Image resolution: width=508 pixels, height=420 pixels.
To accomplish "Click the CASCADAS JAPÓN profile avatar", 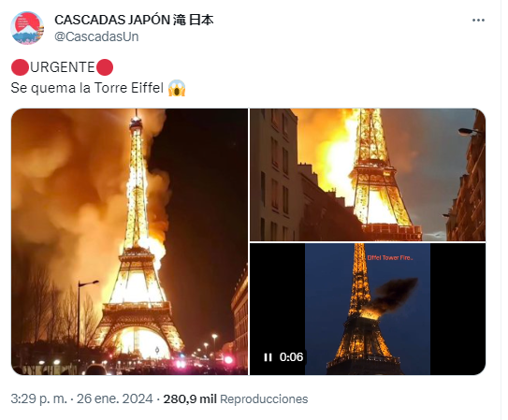I will [27, 28].
